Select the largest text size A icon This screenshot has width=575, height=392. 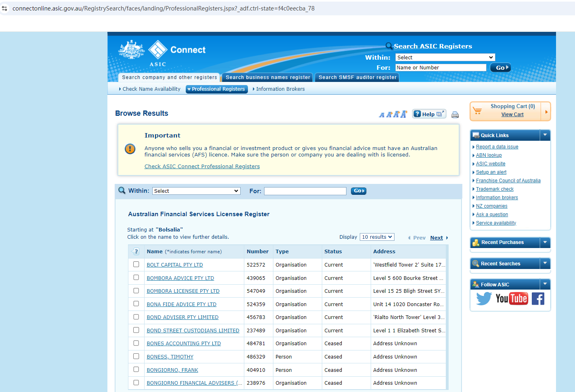403,114
